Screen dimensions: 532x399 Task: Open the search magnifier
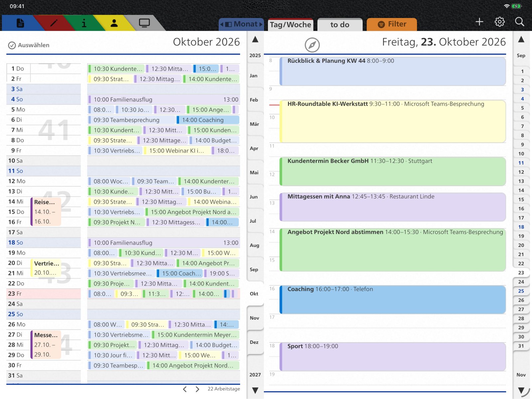[x=519, y=22]
